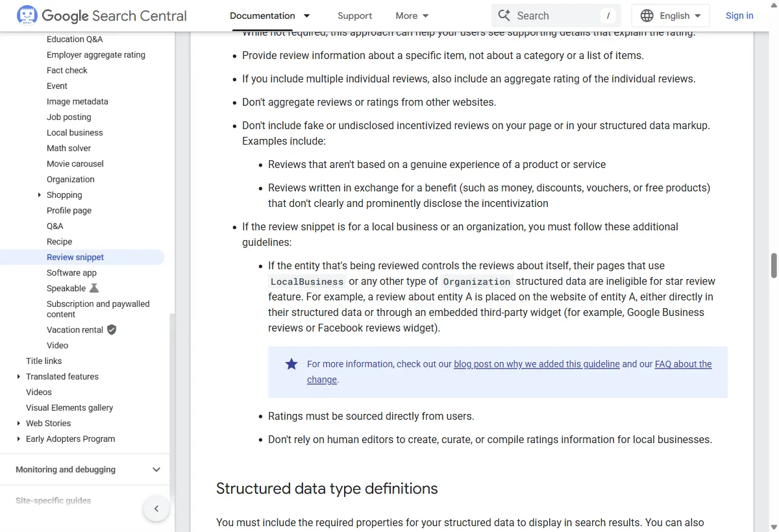Screen dimensions: 779x532
Task: Open the blog post on guideline link
Action: point(537,364)
